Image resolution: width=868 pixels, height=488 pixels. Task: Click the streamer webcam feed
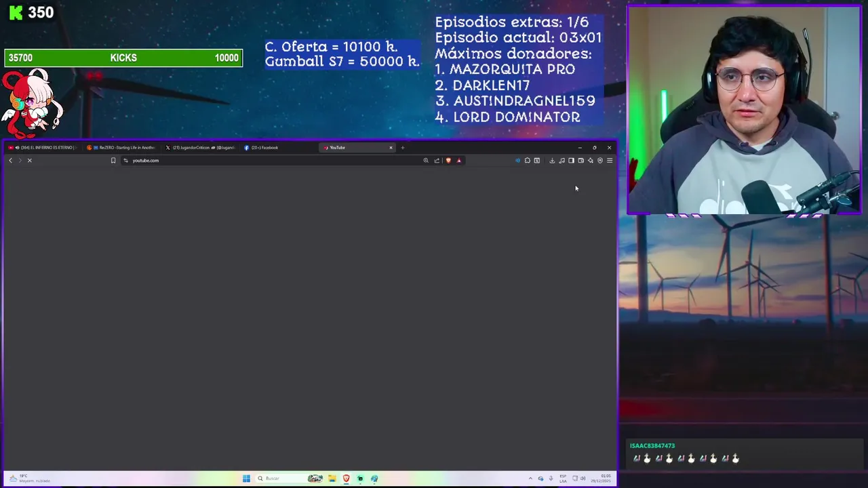[744, 110]
